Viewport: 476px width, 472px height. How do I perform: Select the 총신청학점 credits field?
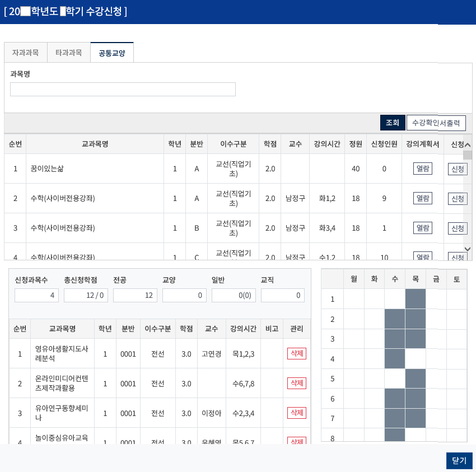coord(87,296)
